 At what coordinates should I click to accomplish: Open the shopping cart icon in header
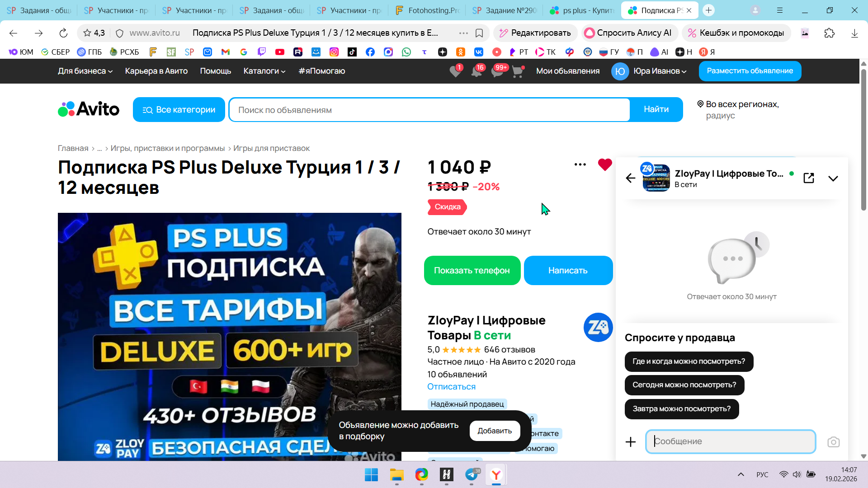click(518, 71)
